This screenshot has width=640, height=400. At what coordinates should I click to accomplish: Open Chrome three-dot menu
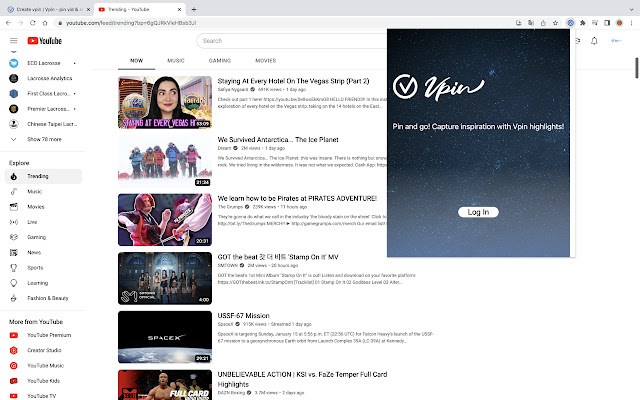[631, 23]
